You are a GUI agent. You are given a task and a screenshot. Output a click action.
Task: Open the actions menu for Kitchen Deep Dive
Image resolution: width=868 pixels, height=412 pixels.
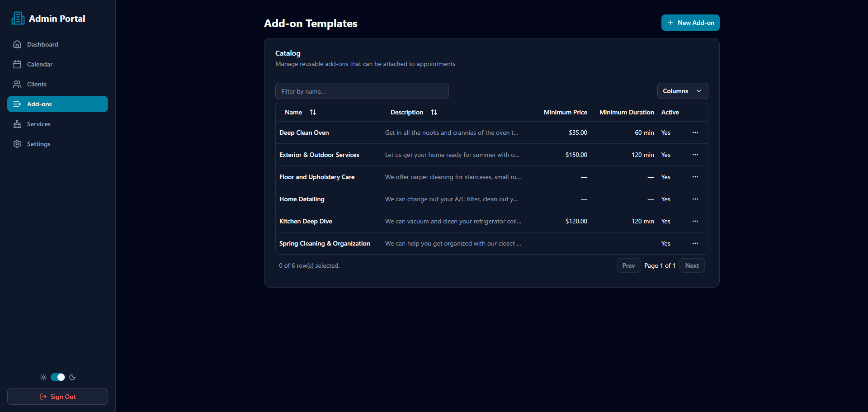[x=695, y=221]
